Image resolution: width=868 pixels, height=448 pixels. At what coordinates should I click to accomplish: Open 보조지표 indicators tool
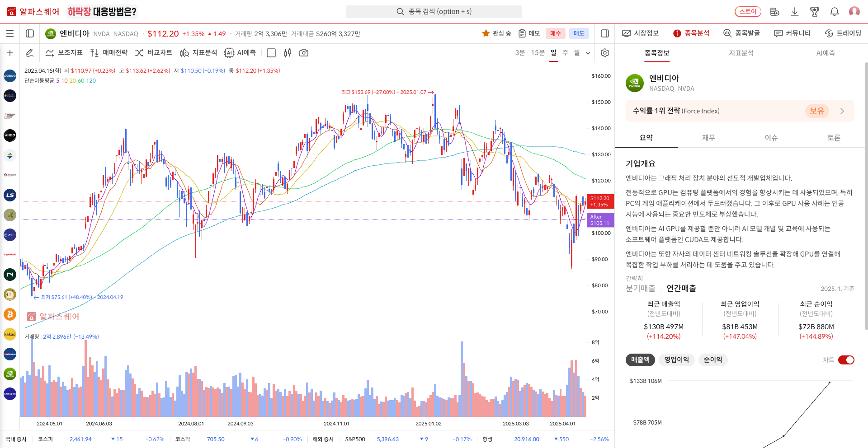point(64,53)
